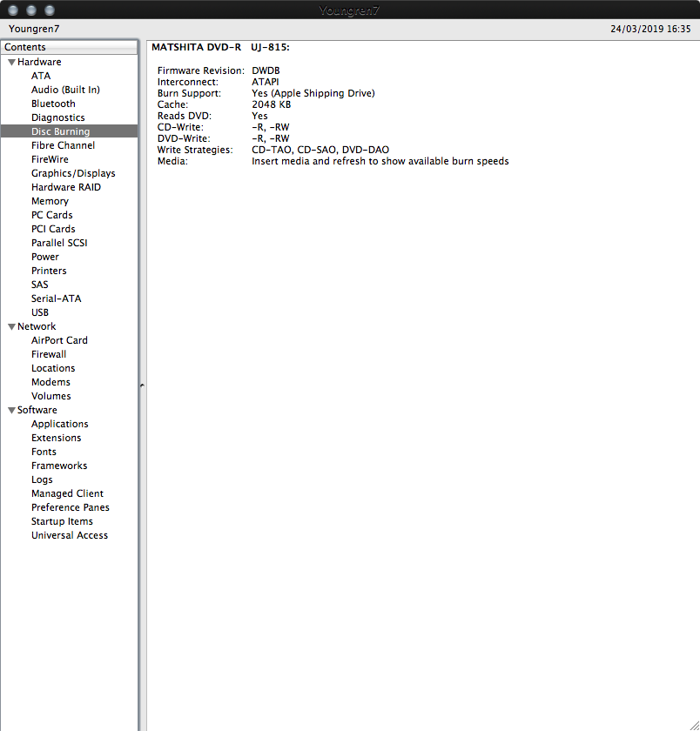Click the date 24/03/2019 16:35
This screenshot has height=731, width=700.
pyautogui.click(x=650, y=29)
